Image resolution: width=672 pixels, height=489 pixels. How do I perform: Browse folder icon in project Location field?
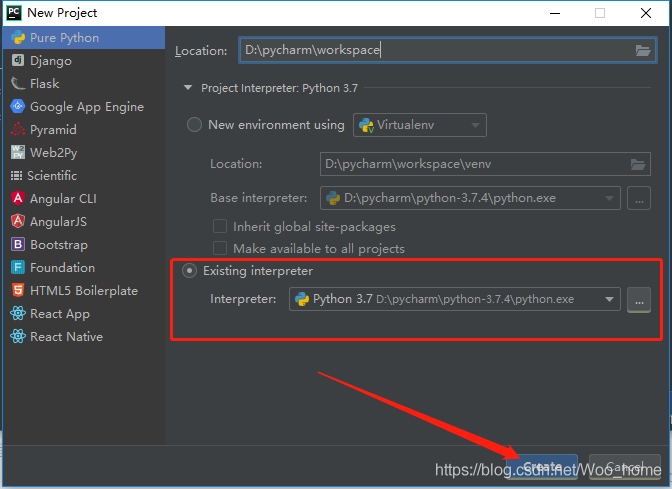tap(643, 51)
